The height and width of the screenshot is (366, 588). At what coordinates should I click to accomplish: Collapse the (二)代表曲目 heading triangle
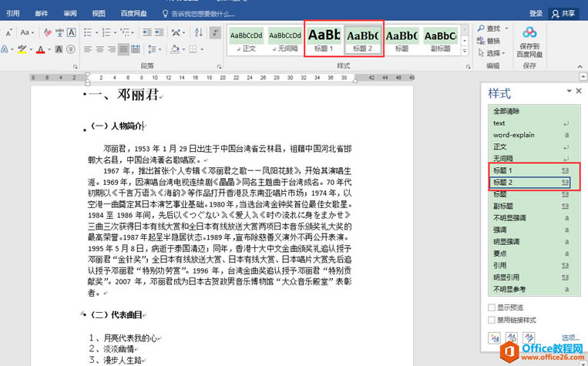point(82,313)
